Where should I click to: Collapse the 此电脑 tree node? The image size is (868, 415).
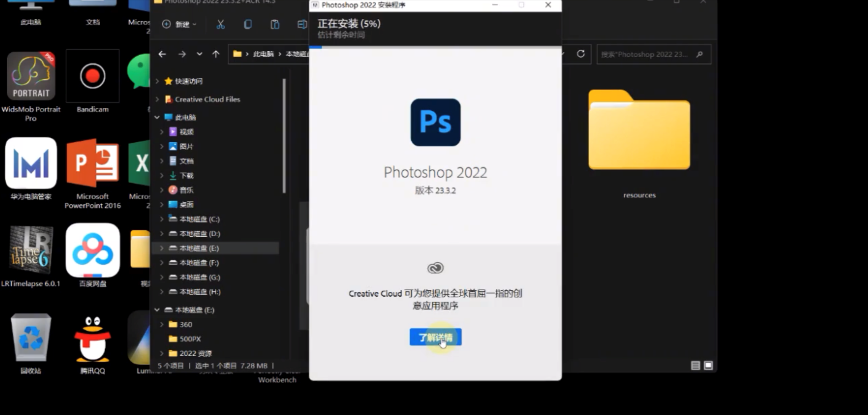click(157, 117)
